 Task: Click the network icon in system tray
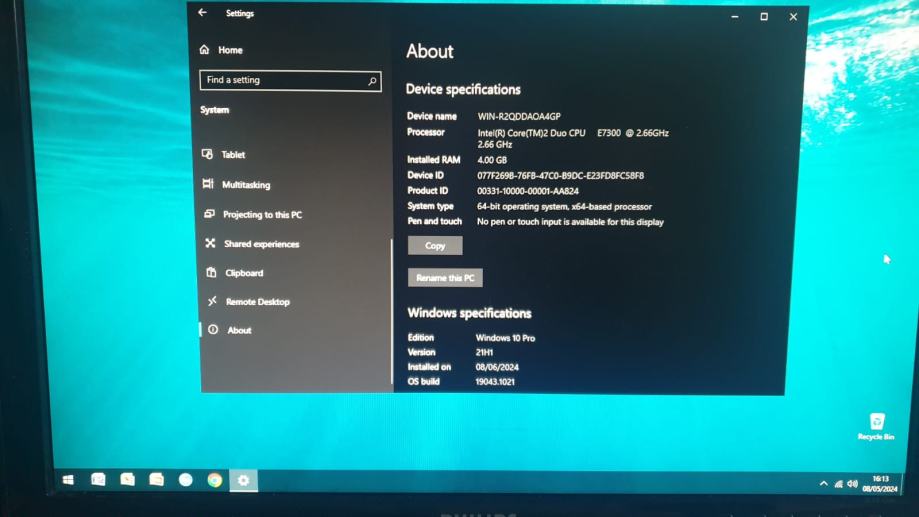point(839,484)
